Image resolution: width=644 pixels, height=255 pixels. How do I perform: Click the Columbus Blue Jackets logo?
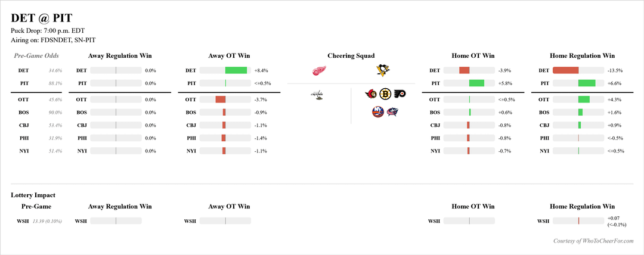[x=393, y=111]
